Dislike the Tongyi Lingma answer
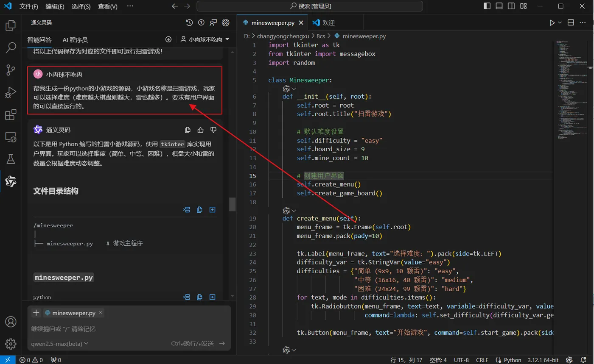594x364 pixels. click(213, 130)
